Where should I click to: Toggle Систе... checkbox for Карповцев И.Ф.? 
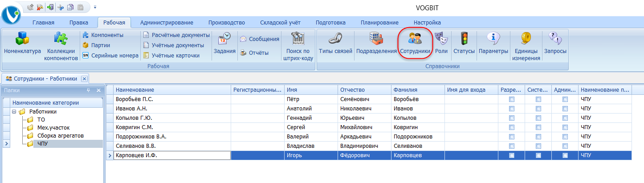(x=538, y=155)
